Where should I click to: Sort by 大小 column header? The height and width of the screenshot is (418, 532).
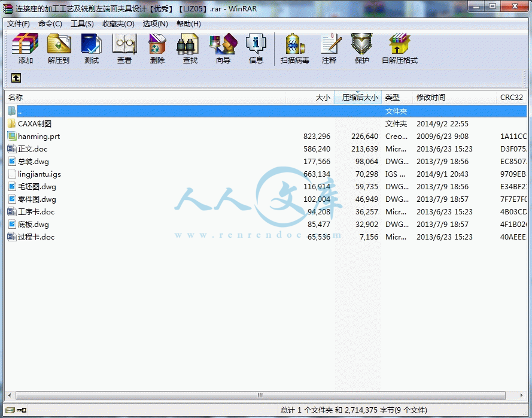click(x=310, y=98)
